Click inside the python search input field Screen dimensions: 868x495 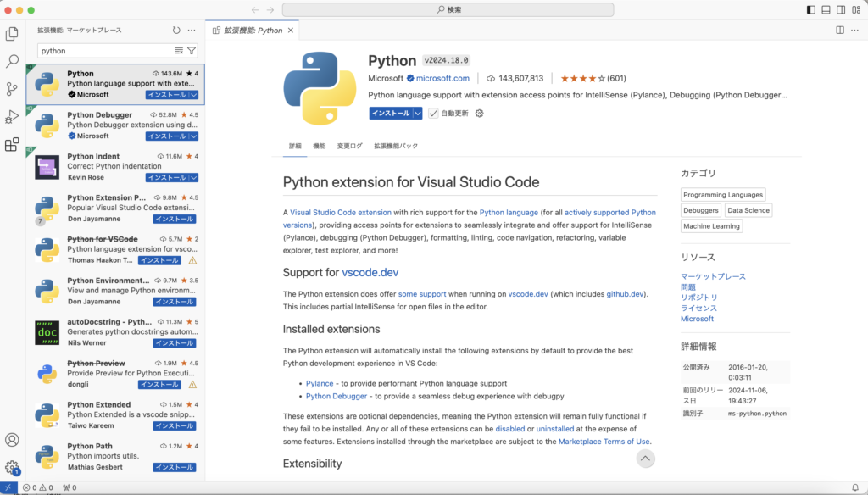(102, 51)
